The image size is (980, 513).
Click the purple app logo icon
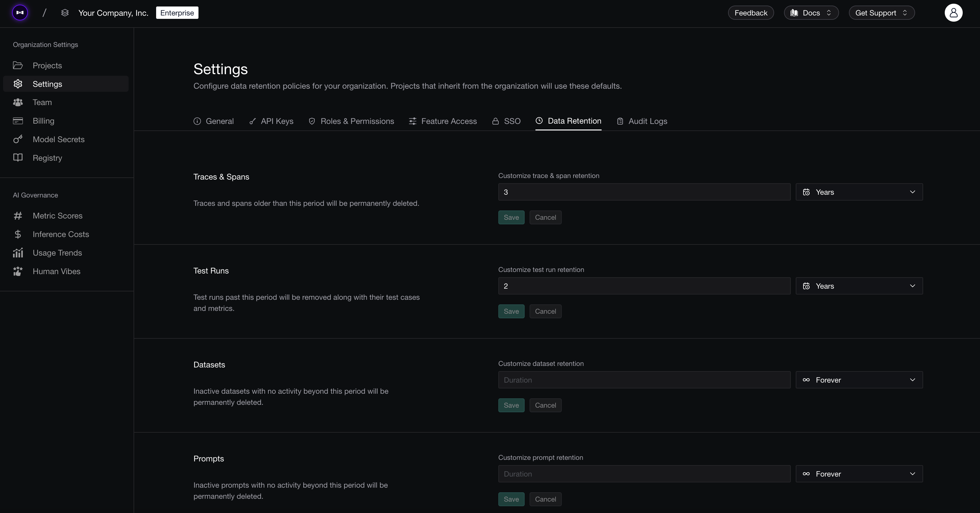[x=20, y=13]
